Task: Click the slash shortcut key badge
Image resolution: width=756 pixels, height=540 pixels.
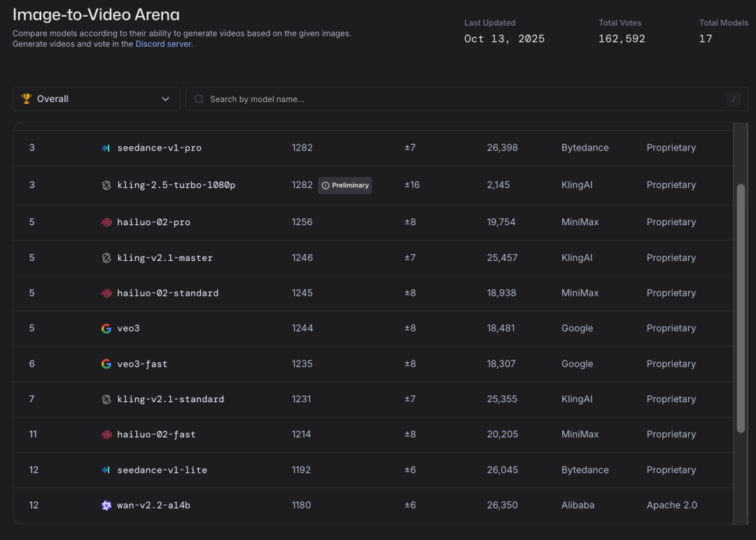Action: pyautogui.click(x=733, y=99)
